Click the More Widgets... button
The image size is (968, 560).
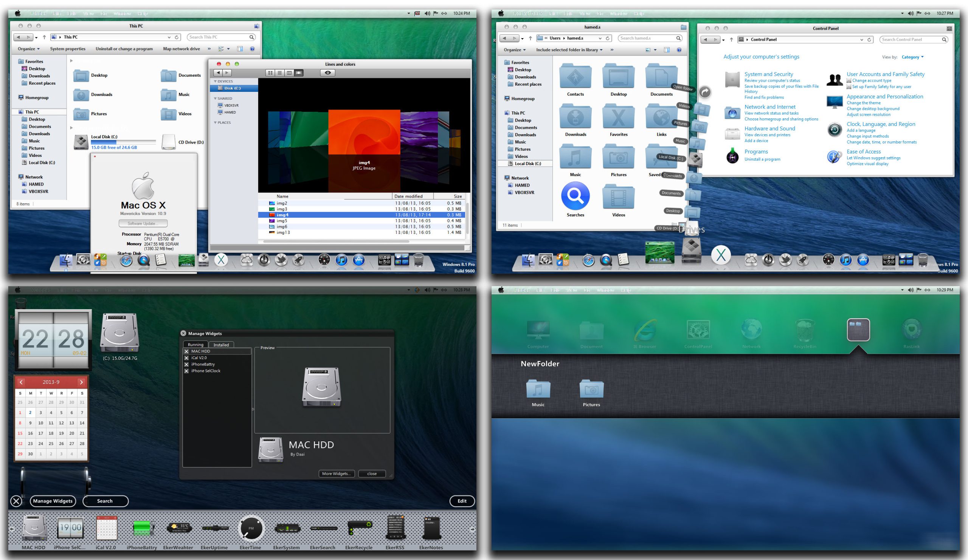(x=336, y=473)
